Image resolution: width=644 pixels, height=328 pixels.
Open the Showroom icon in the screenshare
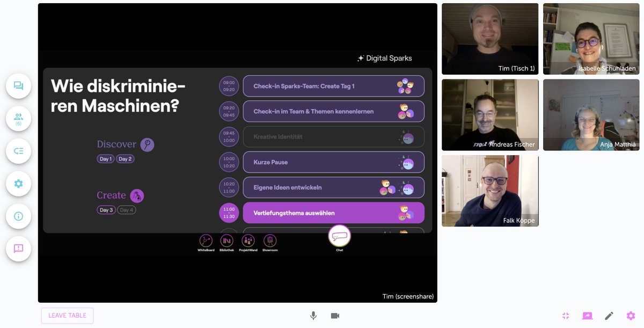270,241
